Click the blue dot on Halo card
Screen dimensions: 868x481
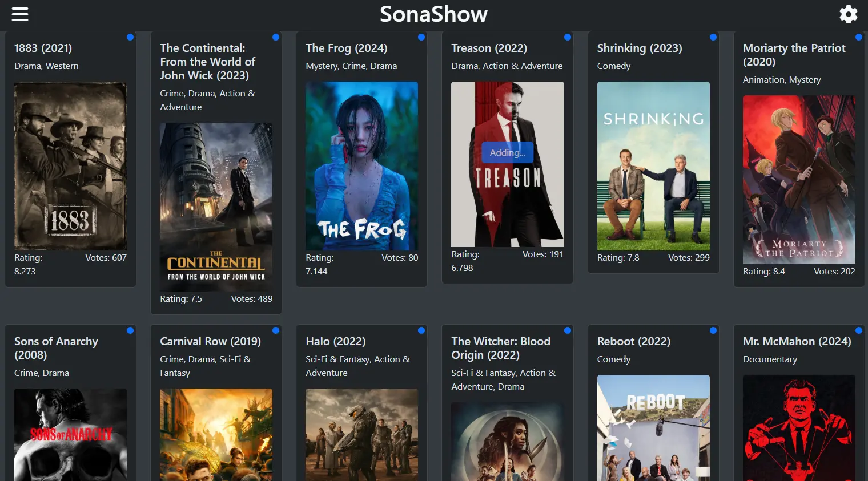[421, 330]
